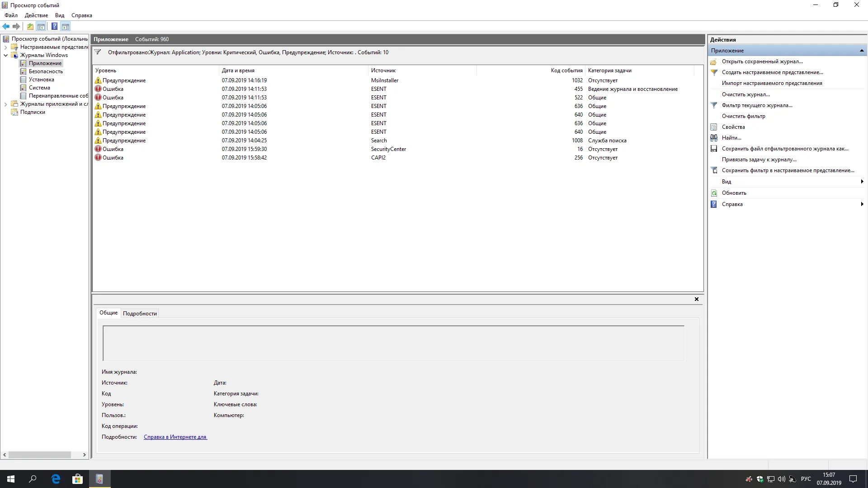Open the Действие menu
This screenshot has height=488, width=868.
click(36, 15)
